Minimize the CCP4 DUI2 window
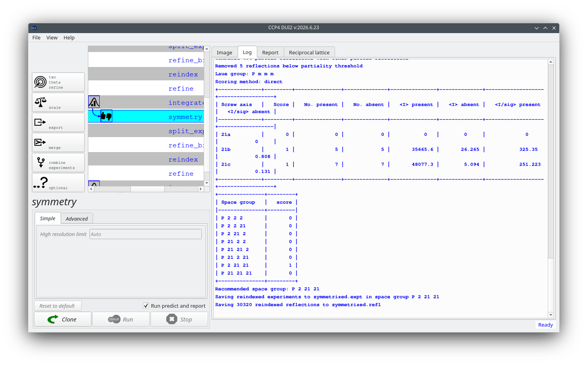 coord(537,28)
